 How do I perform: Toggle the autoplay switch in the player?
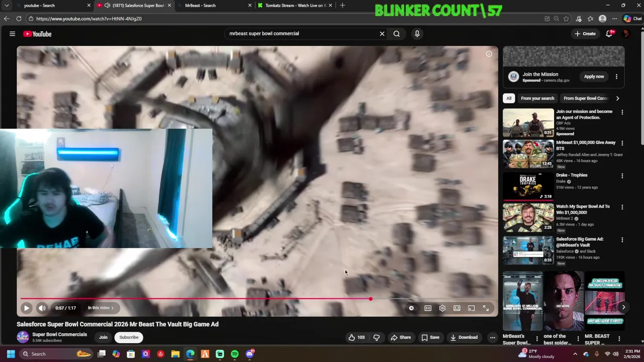pos(411,308)
